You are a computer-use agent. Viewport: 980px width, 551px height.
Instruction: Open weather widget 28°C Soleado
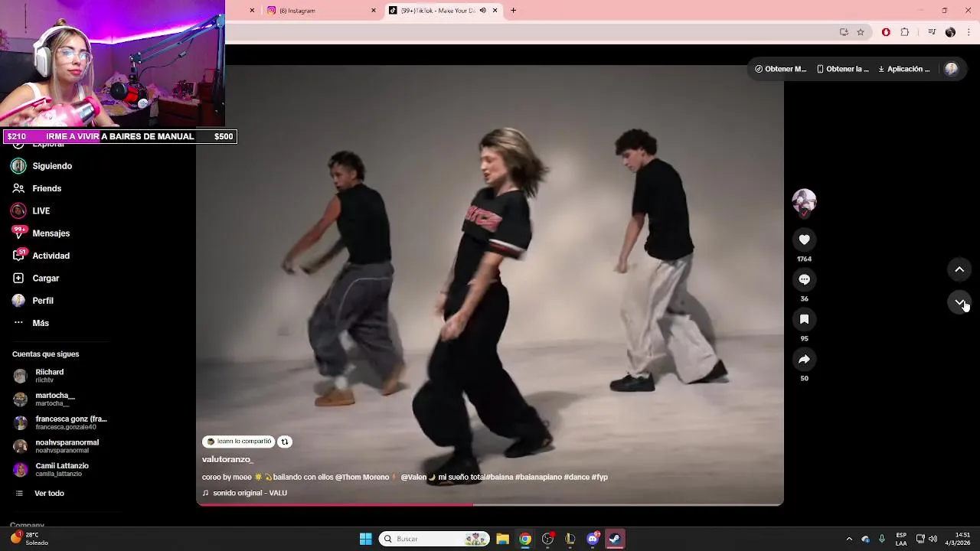(29, 539)
